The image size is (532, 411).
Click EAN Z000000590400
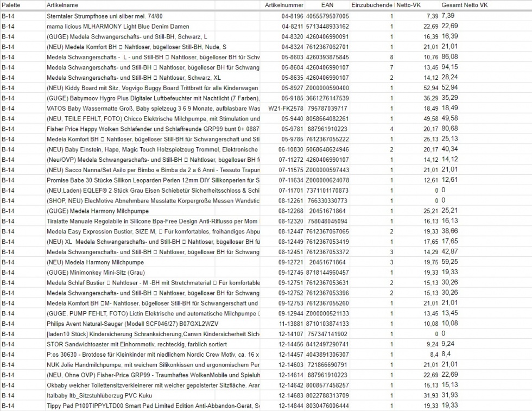click(x=327, y=88)
